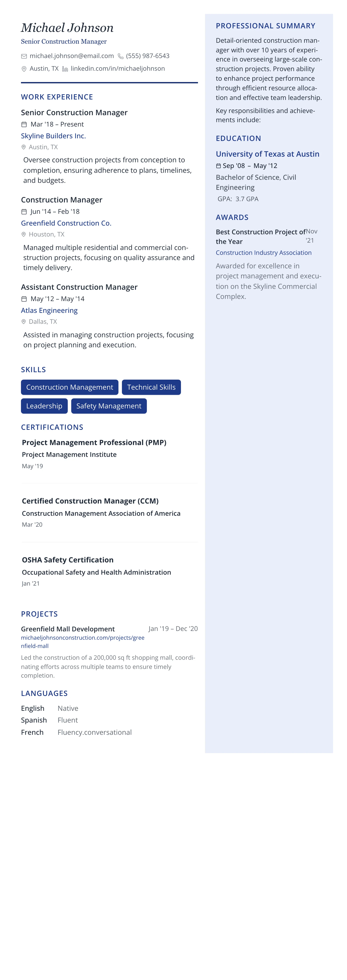Click the phone icon beside (555) 987-6543

(120, 56)
